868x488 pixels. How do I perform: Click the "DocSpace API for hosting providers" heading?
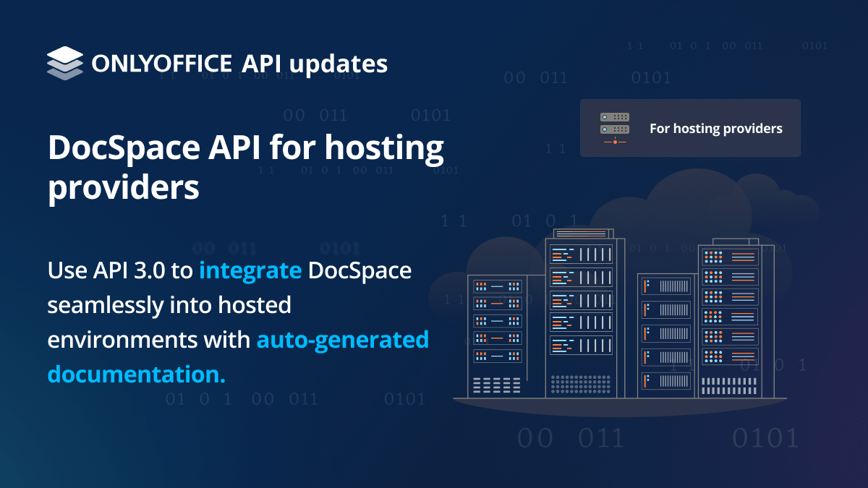246,168
